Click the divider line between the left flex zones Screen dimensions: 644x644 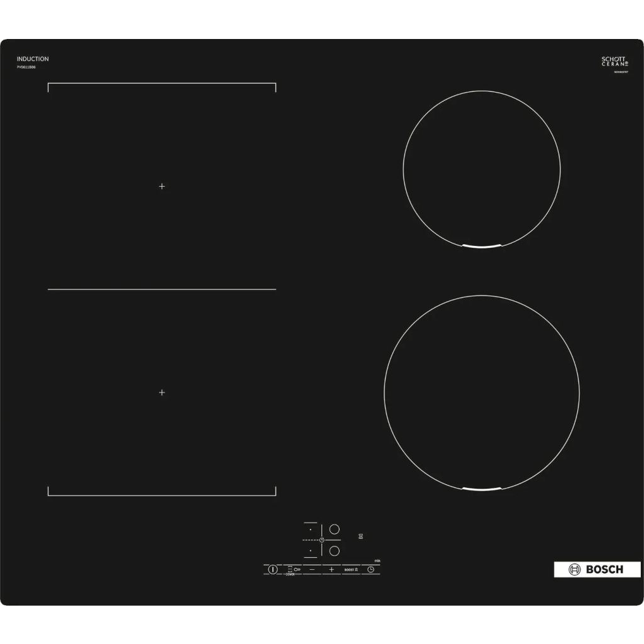pos(162,289)
